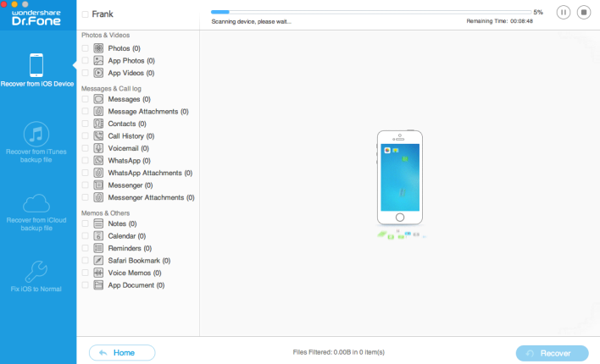
Task: Click the Frank device name
Action: (x=103, y=14)
